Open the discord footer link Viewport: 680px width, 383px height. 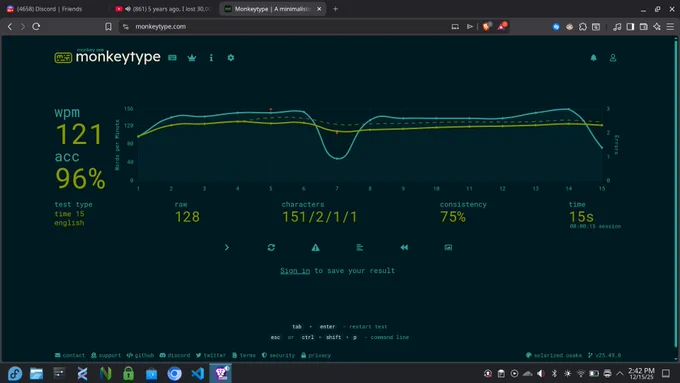tap(175, 355)
